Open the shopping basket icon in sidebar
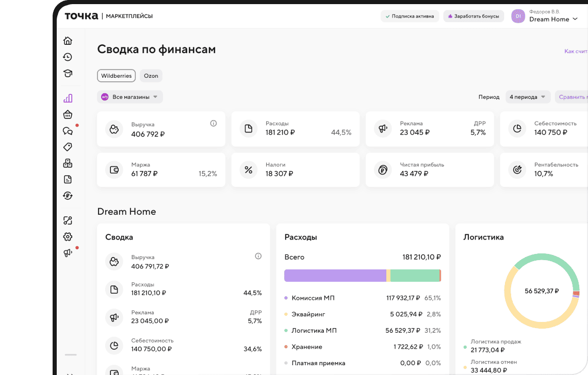The height and width of the screenshot is (375, 588). click(68, 114)
